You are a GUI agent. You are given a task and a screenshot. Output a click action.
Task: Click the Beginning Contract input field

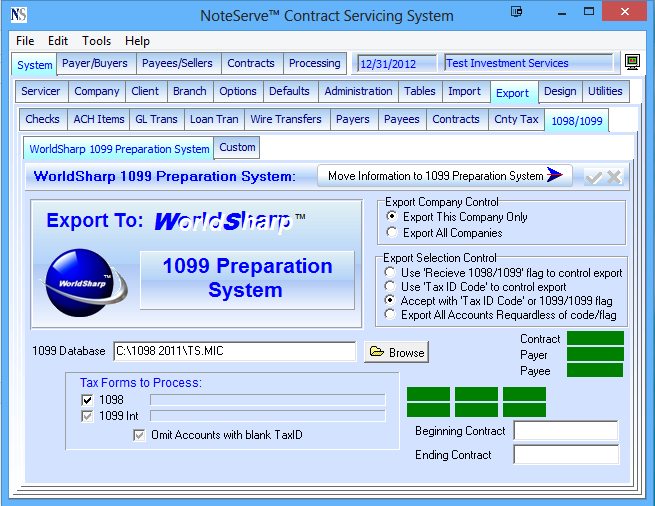point(565,431)
